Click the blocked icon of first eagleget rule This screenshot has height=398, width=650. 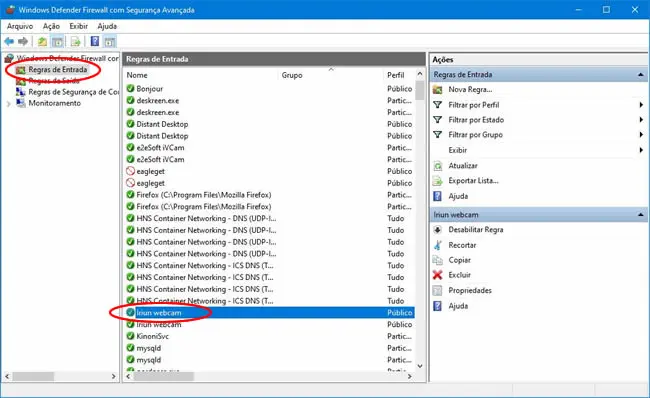click(131, 171)
